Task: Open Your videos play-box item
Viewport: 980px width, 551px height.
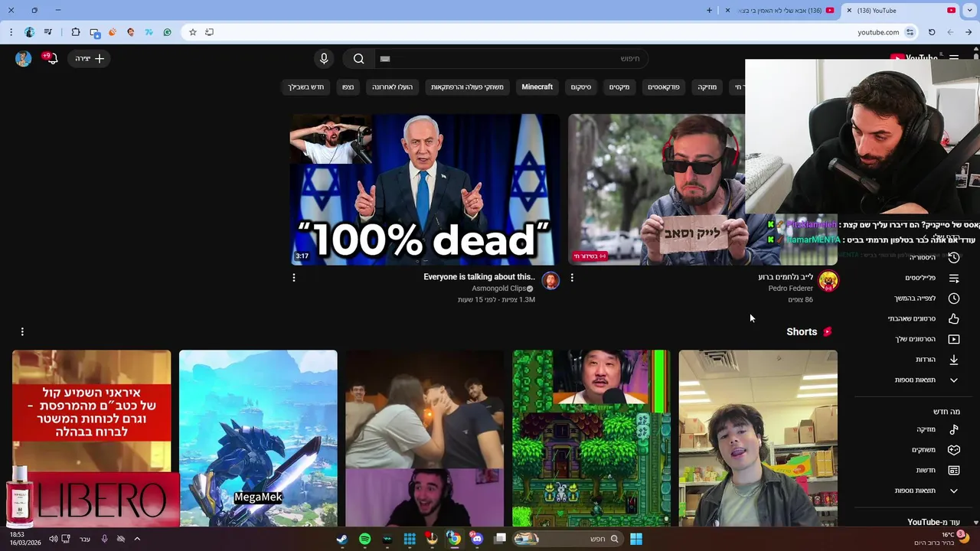Action: [927, 339]
